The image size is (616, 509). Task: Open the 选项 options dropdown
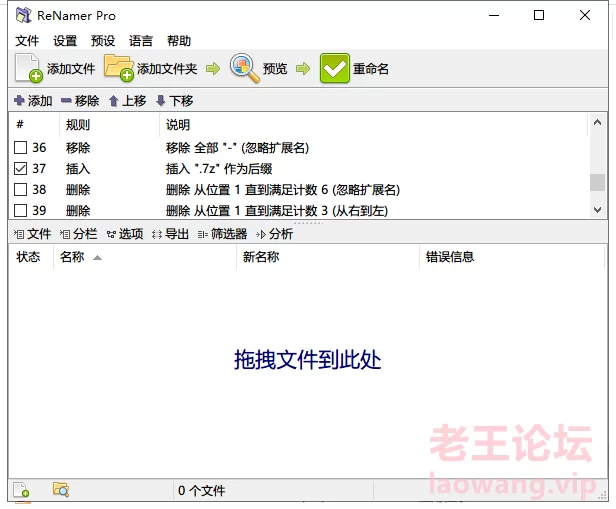click(125, 234)
